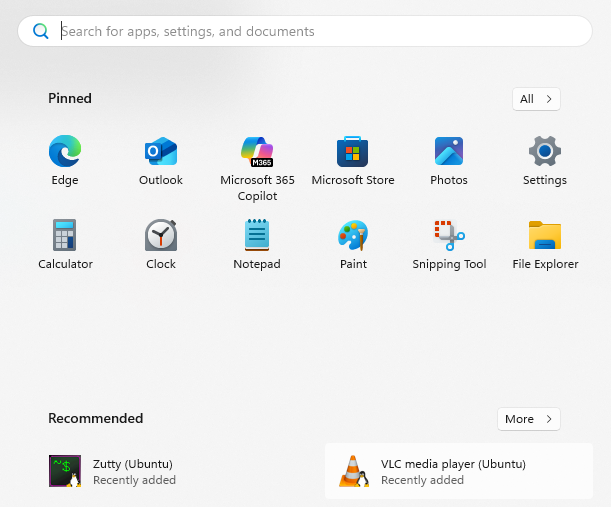The height and width of the screenshot is (507, 611).
Task: Open the Edge browser from pinned apps
Action: [x=65, y=161]
